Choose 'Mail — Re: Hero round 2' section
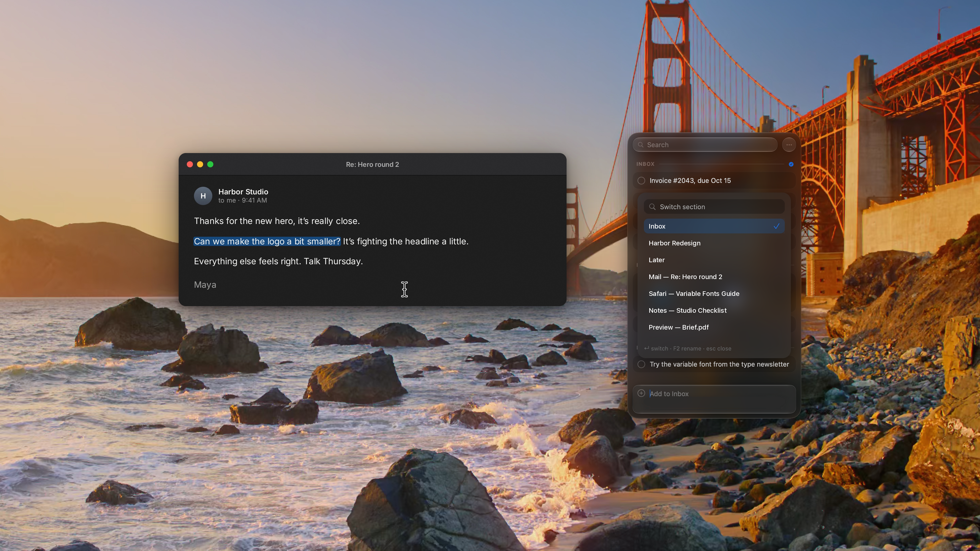Viewport: 980px width, 551px height. pos(714,277)
